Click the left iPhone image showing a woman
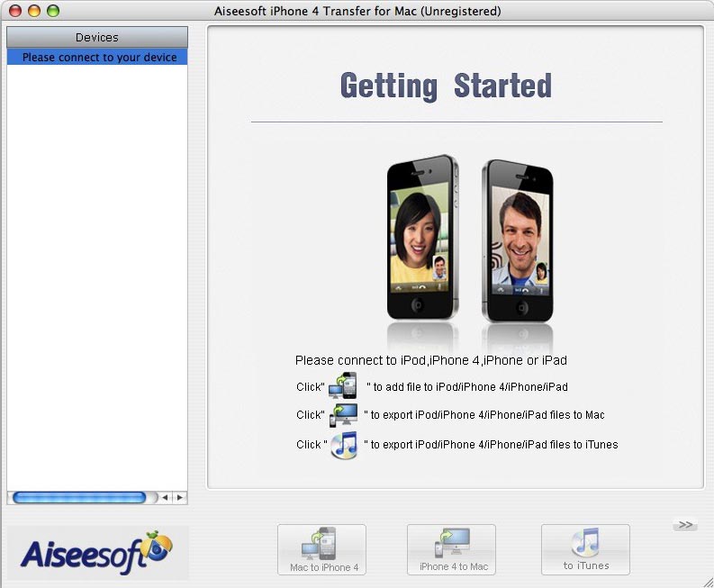 pos(422,237)
